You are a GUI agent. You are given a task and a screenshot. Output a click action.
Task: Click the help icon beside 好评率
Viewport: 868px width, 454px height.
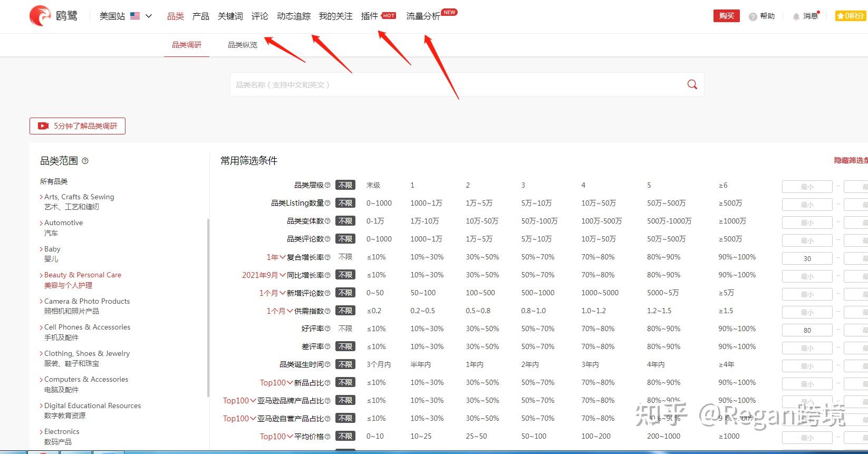coord(327,329)
